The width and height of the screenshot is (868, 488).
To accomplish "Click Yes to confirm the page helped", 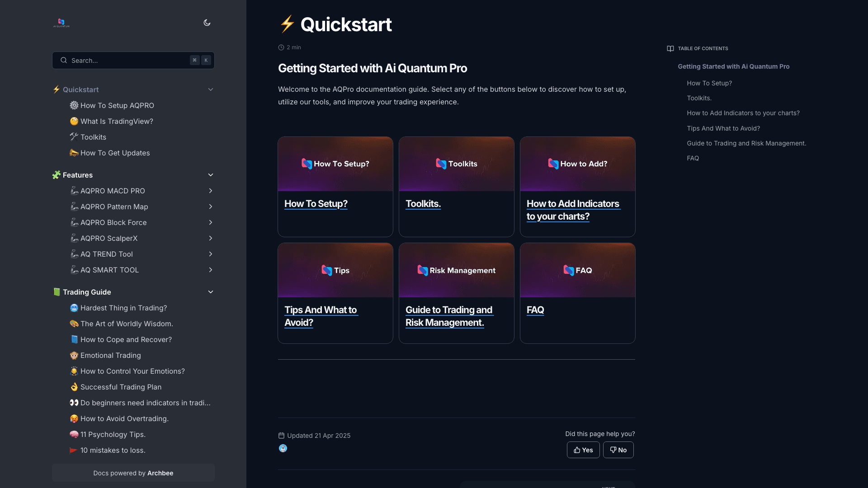I will (x=583, y=450).
